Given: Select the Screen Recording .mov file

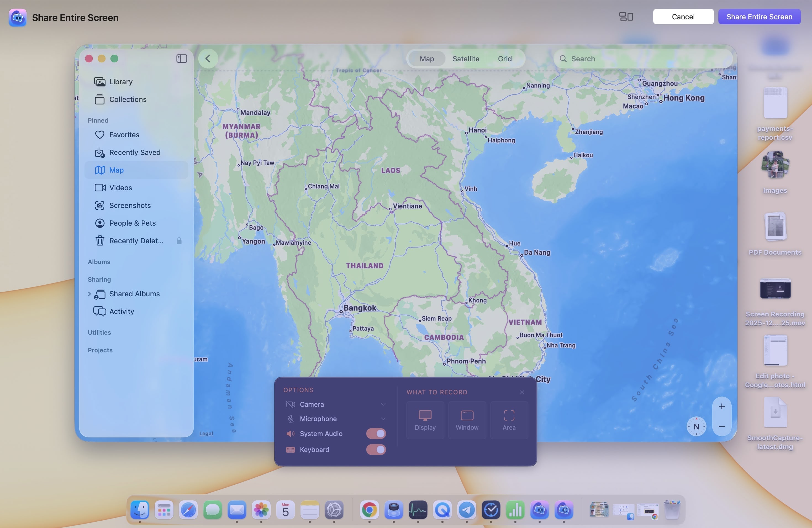Looking at the screenshot, I should tap(775, 302).
